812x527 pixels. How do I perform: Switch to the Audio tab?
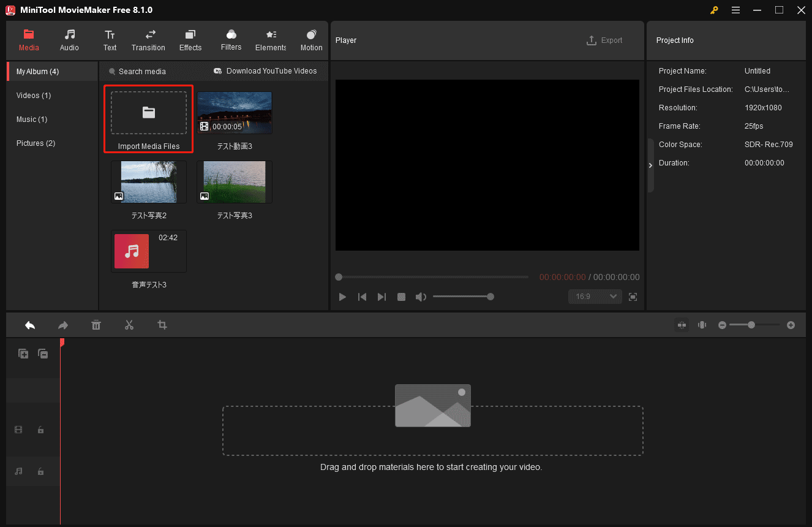tap(69, 40)
